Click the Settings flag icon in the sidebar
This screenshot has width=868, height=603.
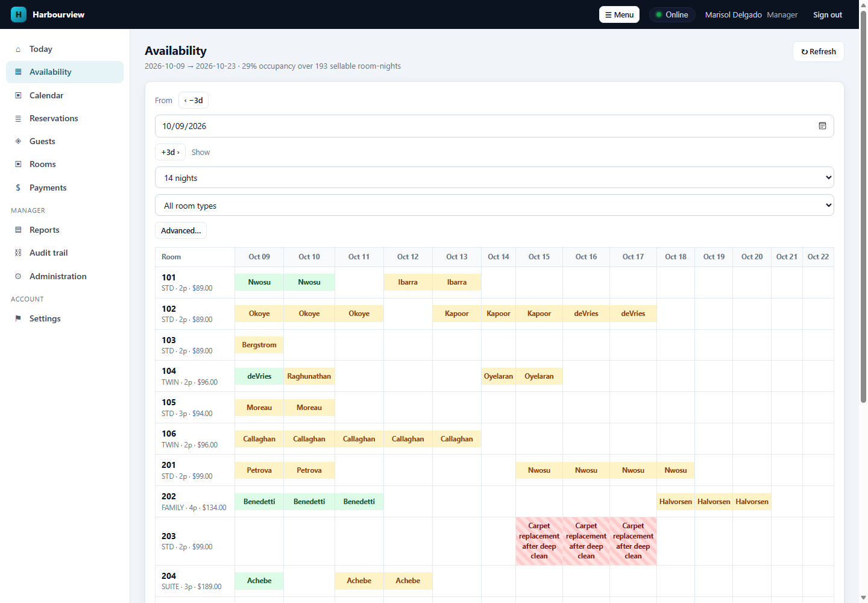click(x=18, y=318)
